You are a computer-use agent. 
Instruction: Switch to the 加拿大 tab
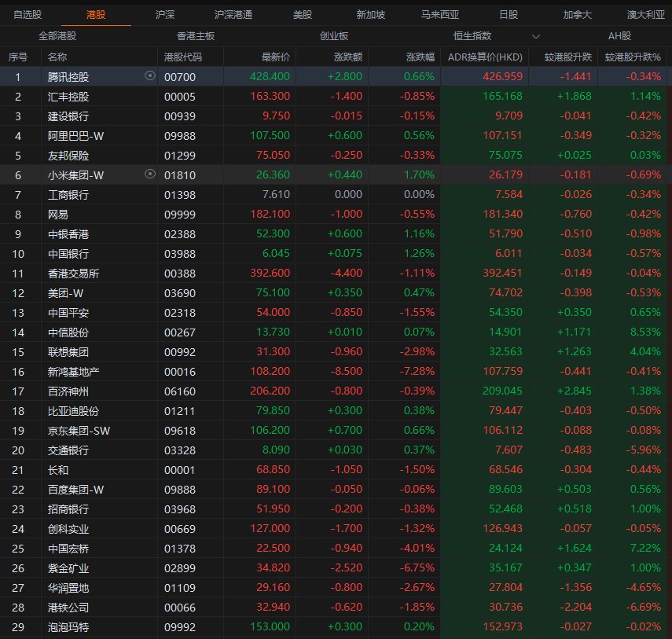(577, 15)
